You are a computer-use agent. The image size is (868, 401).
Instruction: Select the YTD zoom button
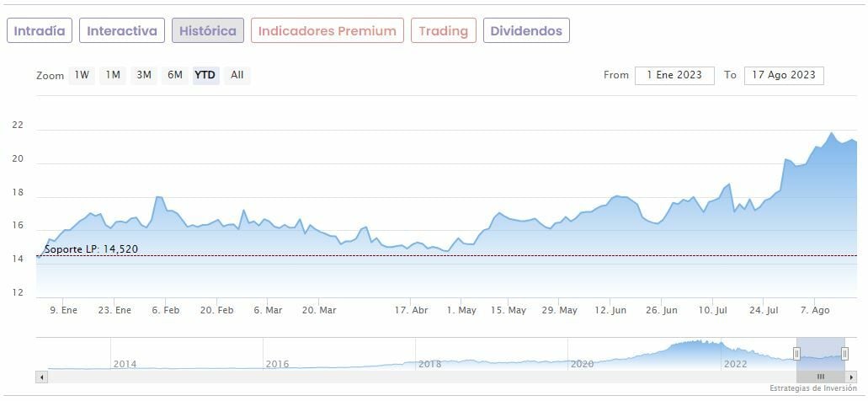pos(205,75)
